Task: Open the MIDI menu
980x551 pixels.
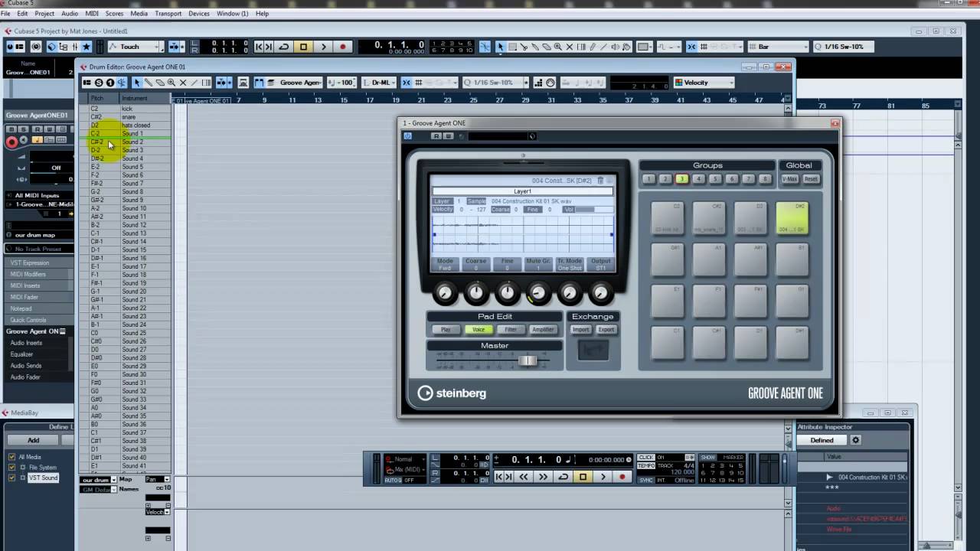Action: [x=91, y=14]
